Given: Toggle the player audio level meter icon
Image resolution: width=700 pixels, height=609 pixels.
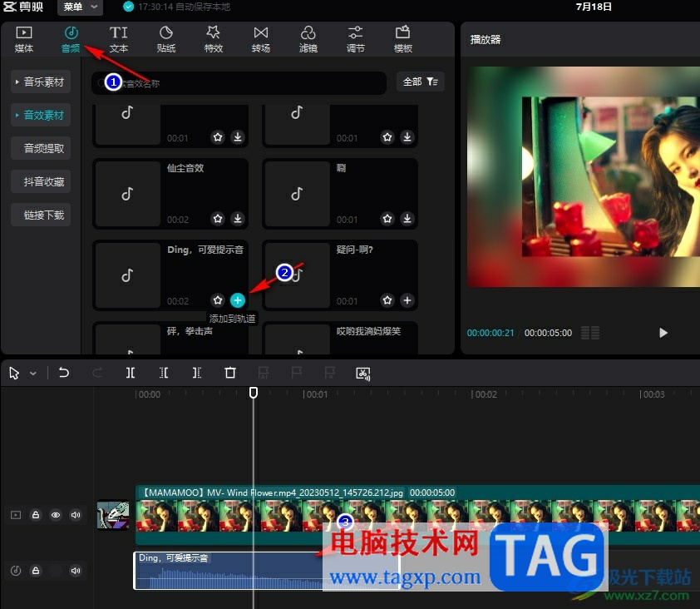Looking at the screenshot, I should tap(589, 333).
